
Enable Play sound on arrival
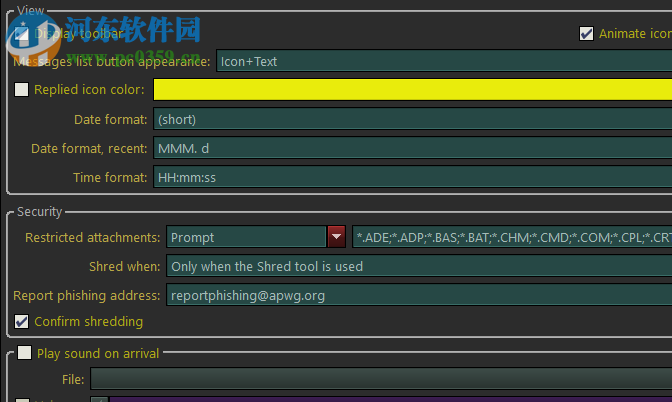click(24, 353)
